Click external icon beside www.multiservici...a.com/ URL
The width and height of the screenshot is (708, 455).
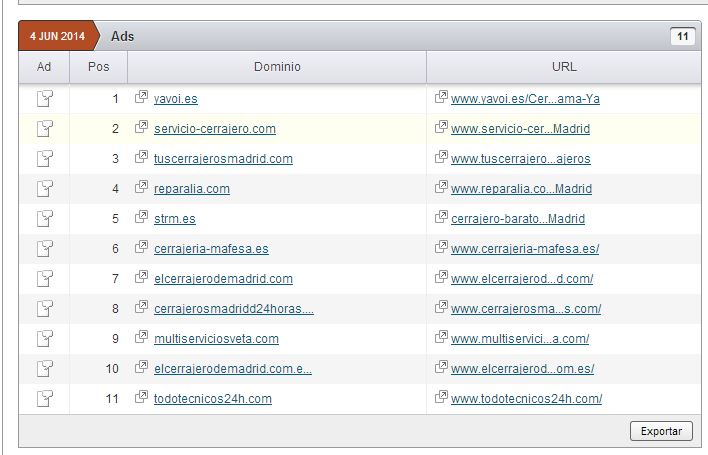click(x=441, y=337)
